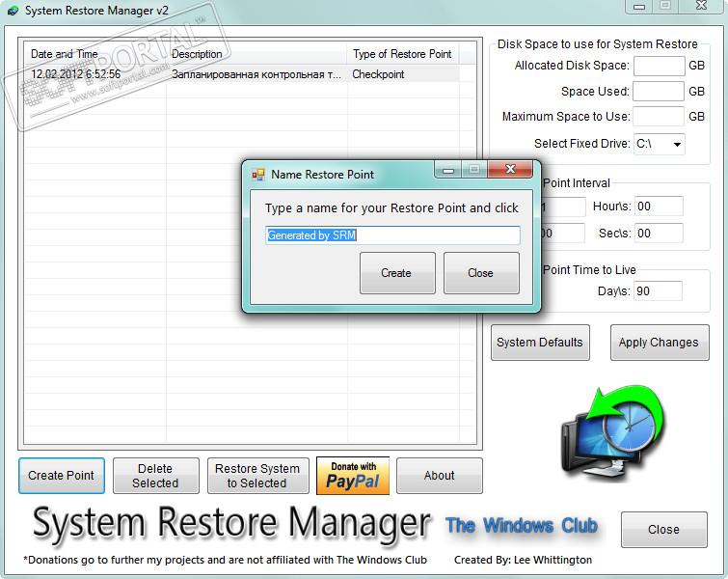Click the Day\s Time to Live field
728x579 pixels.
[x=659, y=290]
